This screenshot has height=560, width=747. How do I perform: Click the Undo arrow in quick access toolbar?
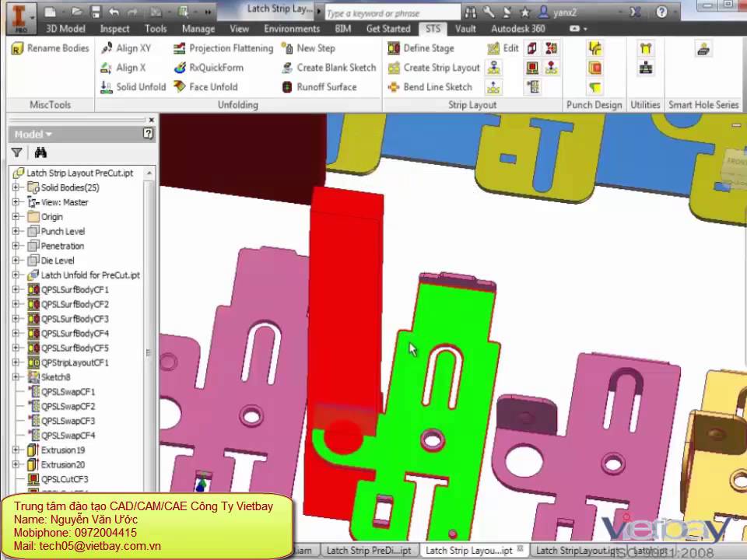click(x=114, y=12)
